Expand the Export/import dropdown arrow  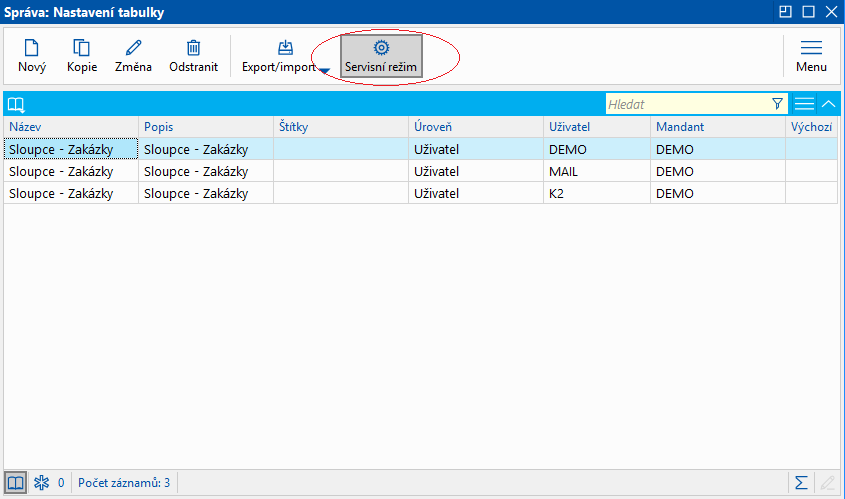click(x=324, y=70)
